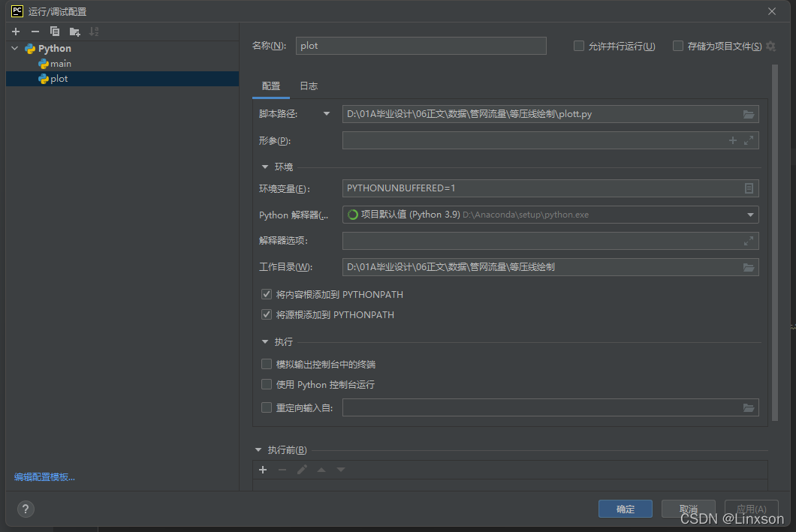Sort configurations alphabetically

click(x=94, y=32)
